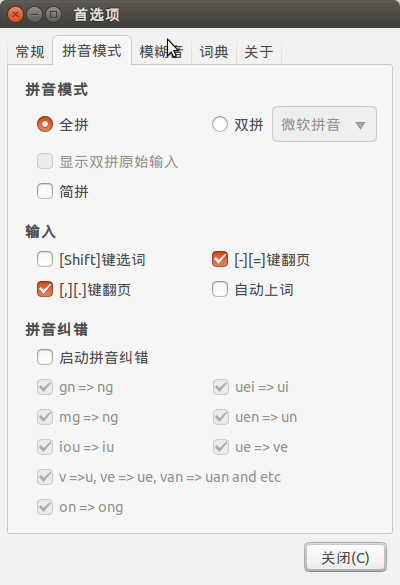This screenshot has width=400, height=585.
Task: Switch to the 常规 tab
Action: 30,51
